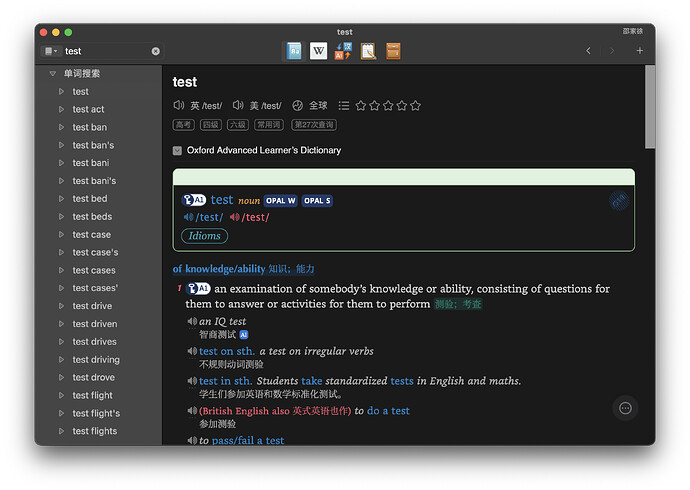Screen dimensions: 690x490
Task: Go back to previous entry
Action: click(588, 51)
